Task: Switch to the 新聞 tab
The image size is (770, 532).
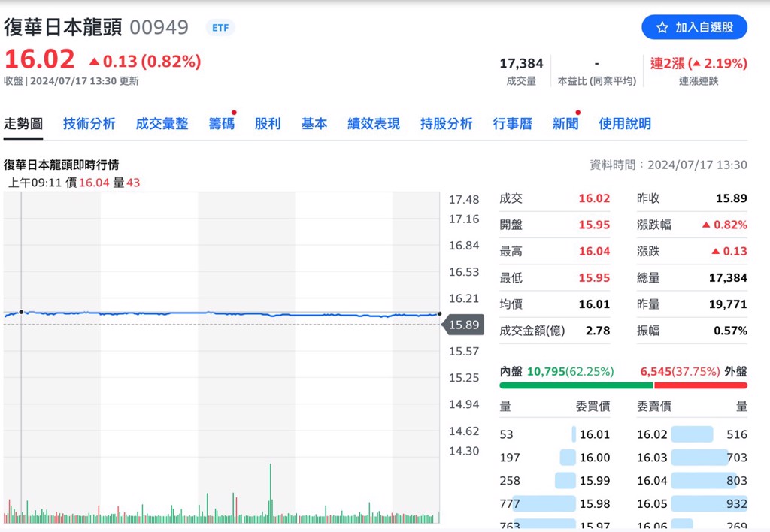Action: tap(565, 123)
